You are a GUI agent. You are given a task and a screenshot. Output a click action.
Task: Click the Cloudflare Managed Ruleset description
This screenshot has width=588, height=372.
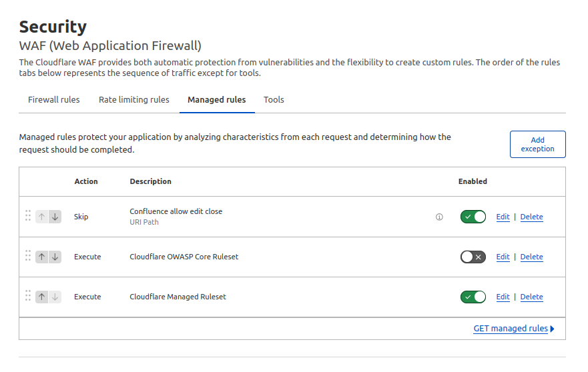point(178,297)
